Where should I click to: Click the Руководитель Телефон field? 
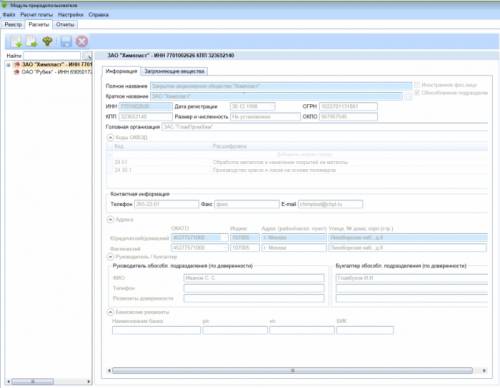254,288
